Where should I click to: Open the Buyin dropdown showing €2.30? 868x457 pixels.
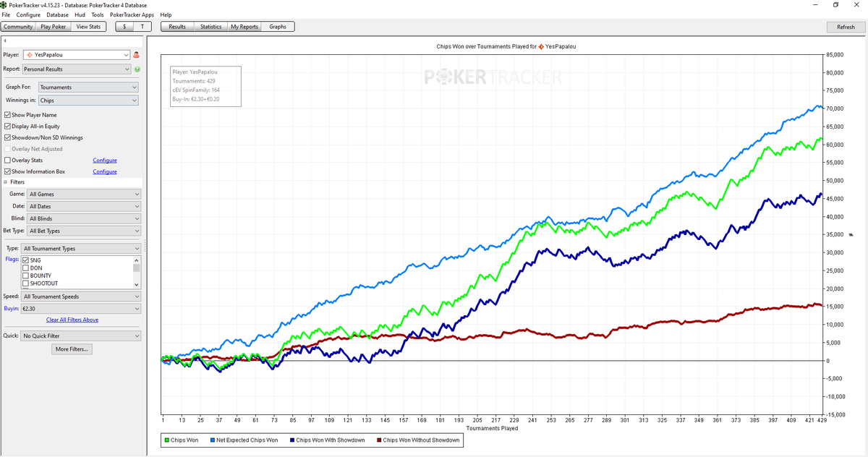click(81, 308)
